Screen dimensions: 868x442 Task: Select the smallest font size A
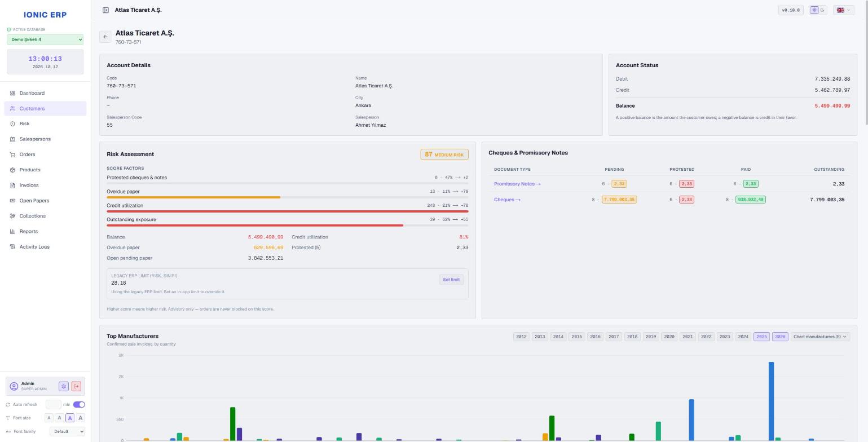pos(49,418)
